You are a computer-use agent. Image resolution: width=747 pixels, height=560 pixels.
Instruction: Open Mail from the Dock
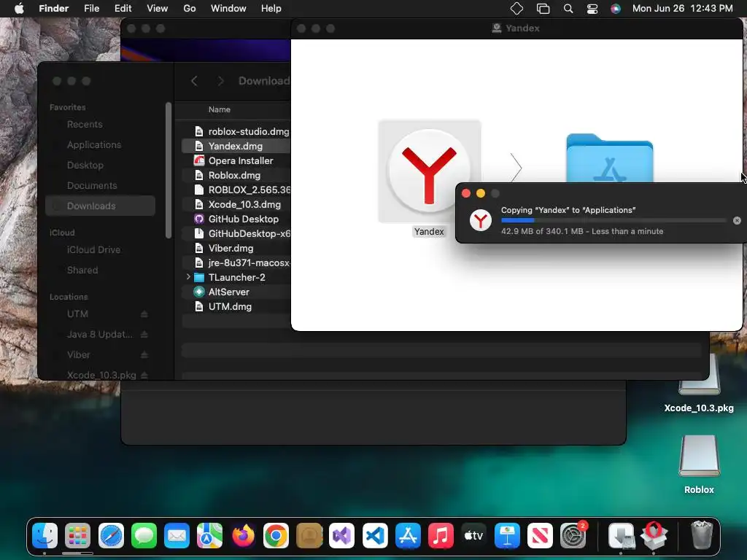tap(177, 536)
